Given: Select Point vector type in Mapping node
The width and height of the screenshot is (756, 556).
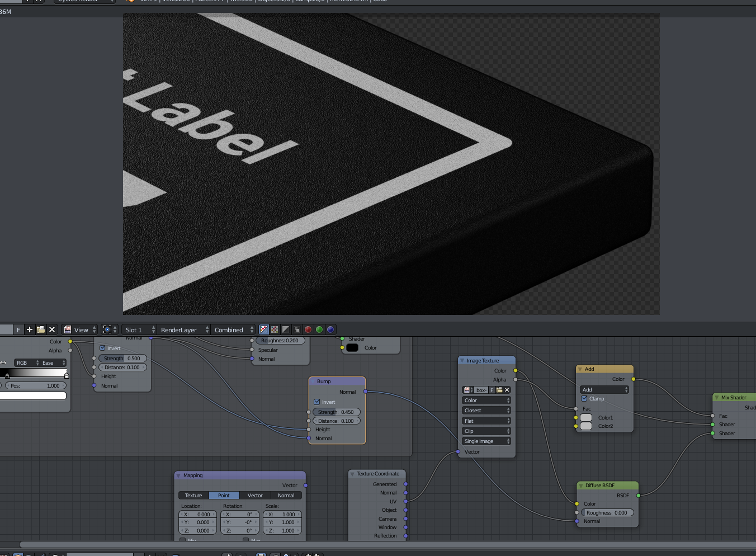Looking at the screenshot, I should coord(224,496).
